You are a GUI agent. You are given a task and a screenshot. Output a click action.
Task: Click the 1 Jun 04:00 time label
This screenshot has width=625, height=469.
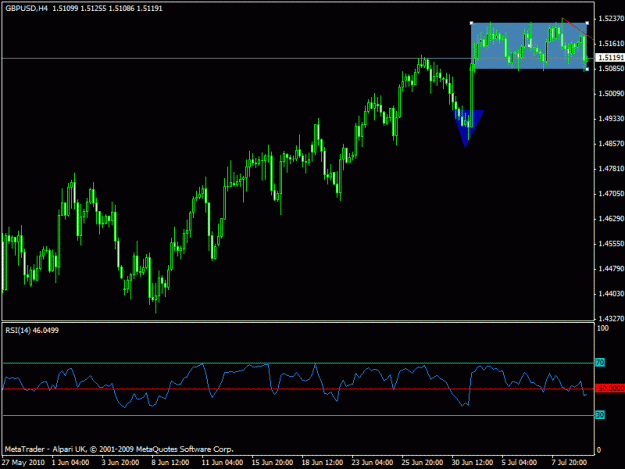(x=71, y=462)
